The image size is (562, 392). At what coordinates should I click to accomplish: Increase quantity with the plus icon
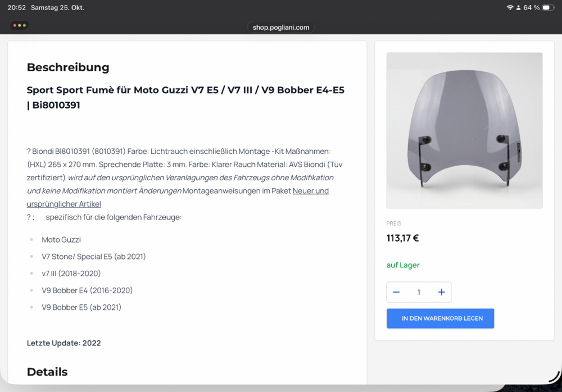441,292
